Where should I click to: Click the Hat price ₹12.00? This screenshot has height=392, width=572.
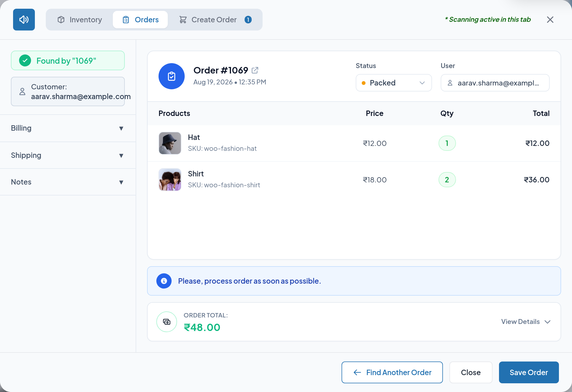[x=375, y=143]
